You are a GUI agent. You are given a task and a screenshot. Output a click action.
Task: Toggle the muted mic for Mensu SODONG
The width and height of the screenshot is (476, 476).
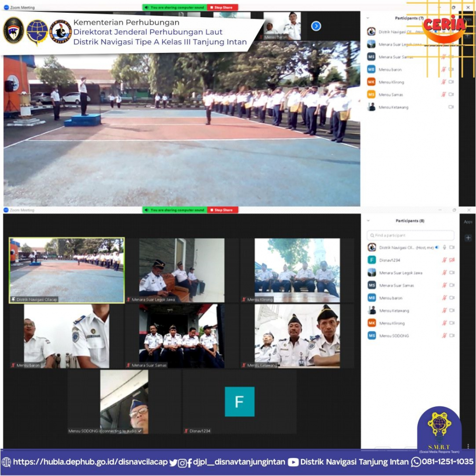click(x=445, y=335)
